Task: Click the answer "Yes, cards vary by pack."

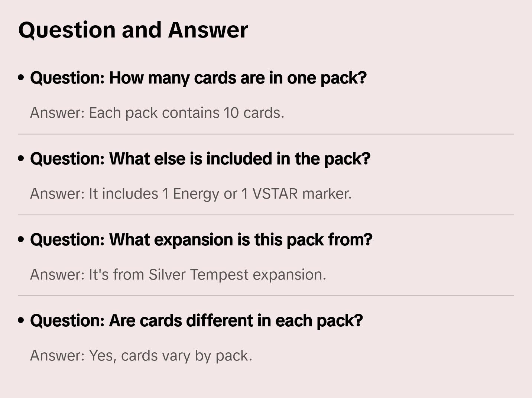Action: tap(141, 356)
